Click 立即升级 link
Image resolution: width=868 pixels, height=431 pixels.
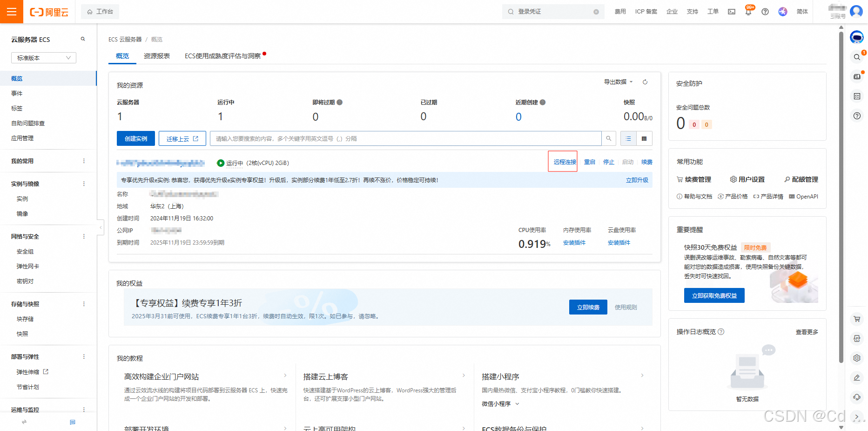point(637,180)
